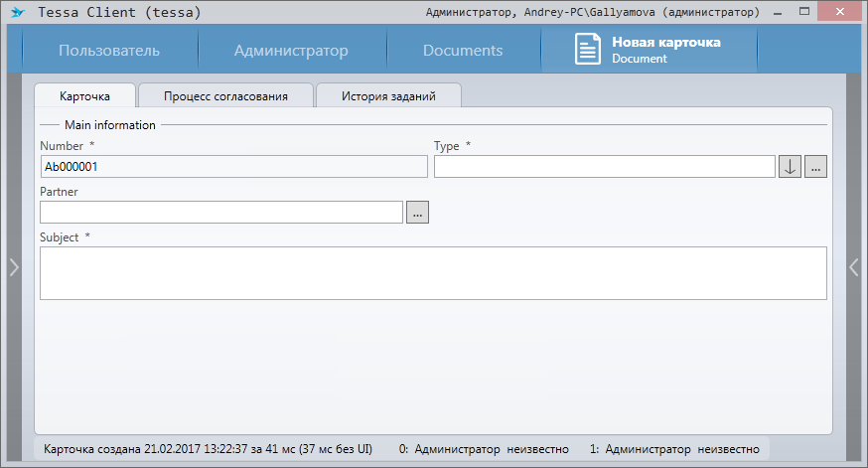The image size is (868, 468).
Task: Select the Карточка card tab
Action: (84, 96)
